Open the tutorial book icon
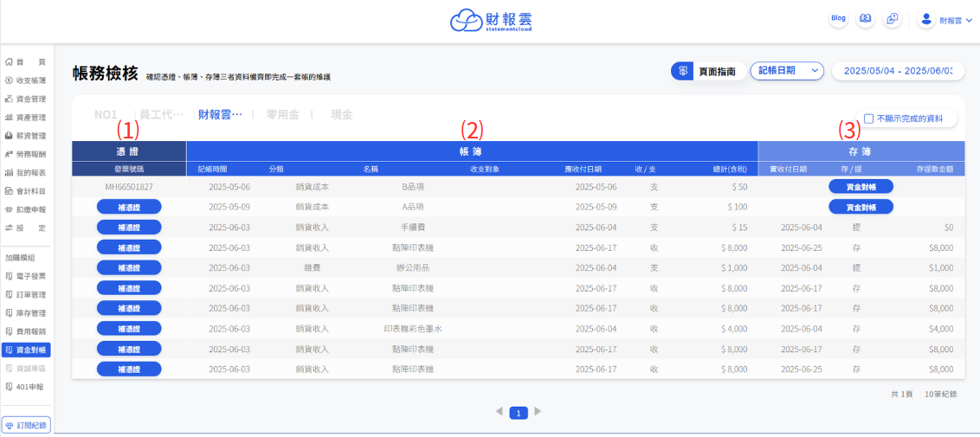The image size is (980, 437). pyautogui.click(x=865, y=19)
